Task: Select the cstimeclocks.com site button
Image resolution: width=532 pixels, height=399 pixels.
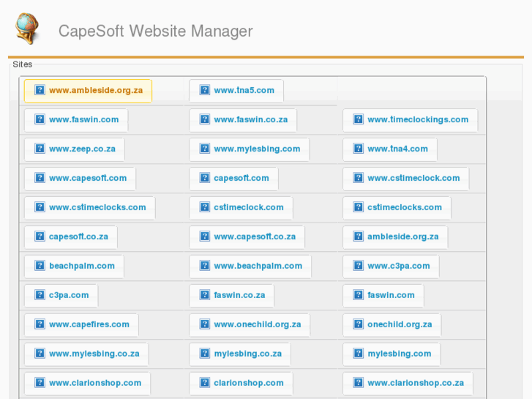Action: pyautogui.click(x=397, y=208)
